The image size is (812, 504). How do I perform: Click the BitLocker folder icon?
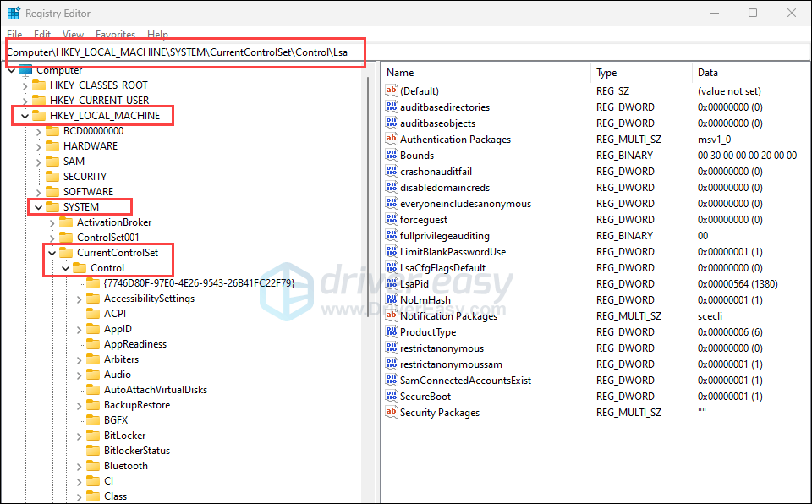tap(93, 436)
